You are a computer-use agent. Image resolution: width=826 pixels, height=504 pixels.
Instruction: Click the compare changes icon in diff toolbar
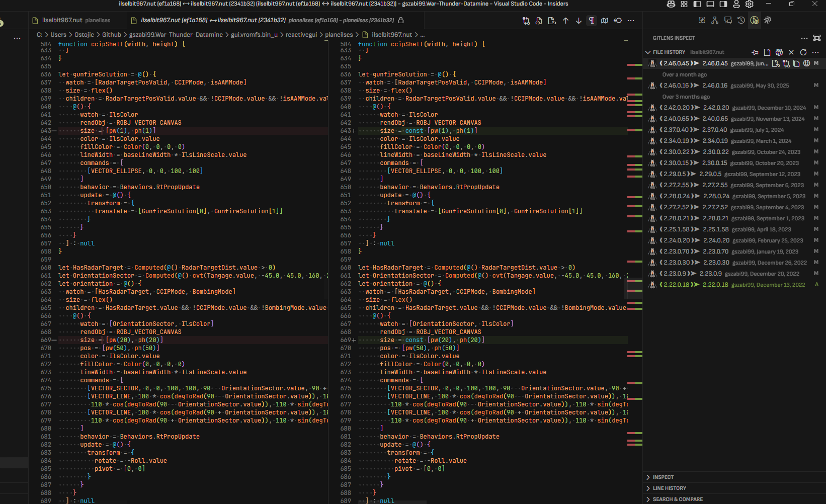pyautogui.click(x=526, y=21)
